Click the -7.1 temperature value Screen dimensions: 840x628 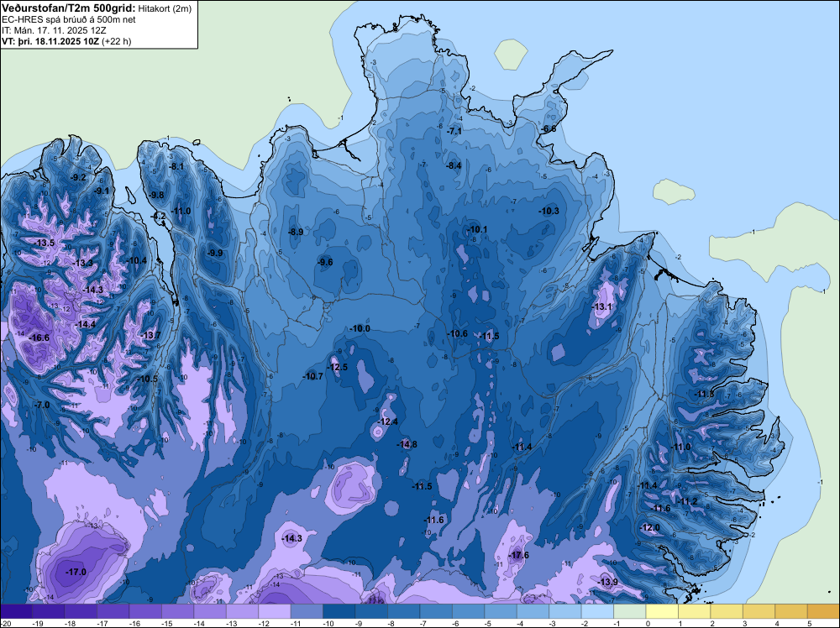click(454, 131)
